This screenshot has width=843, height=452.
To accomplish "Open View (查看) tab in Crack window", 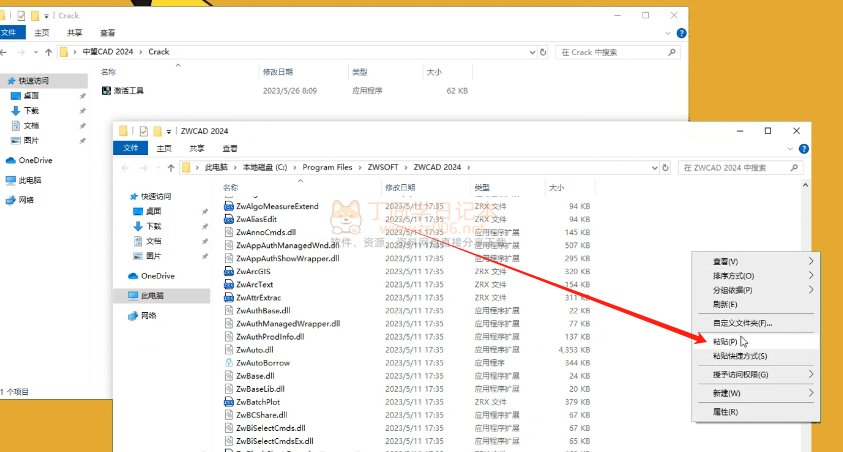I will click(x=108, y=33).
